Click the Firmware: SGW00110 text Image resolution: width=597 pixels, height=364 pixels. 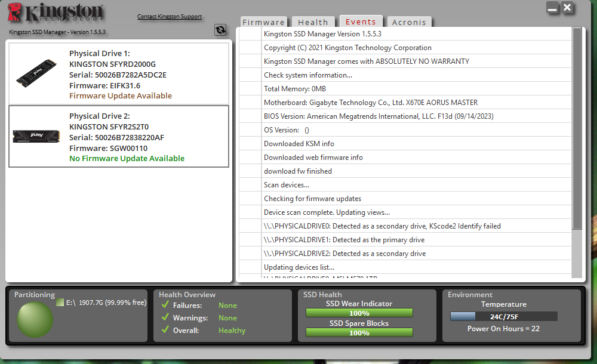click(108, 148)
